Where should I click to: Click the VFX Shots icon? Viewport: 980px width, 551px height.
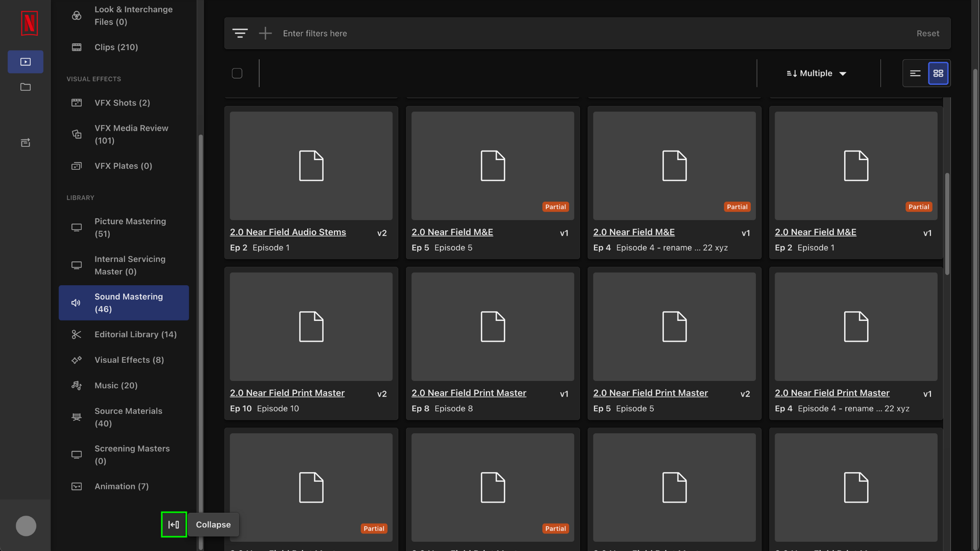point(77,103)
